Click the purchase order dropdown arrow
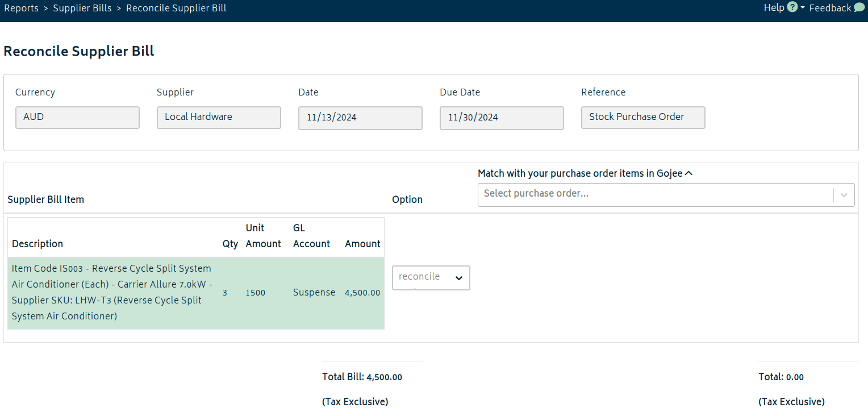The height and width of the screenshot is (416, 868). pyautogui.click(x=844, y=195)
